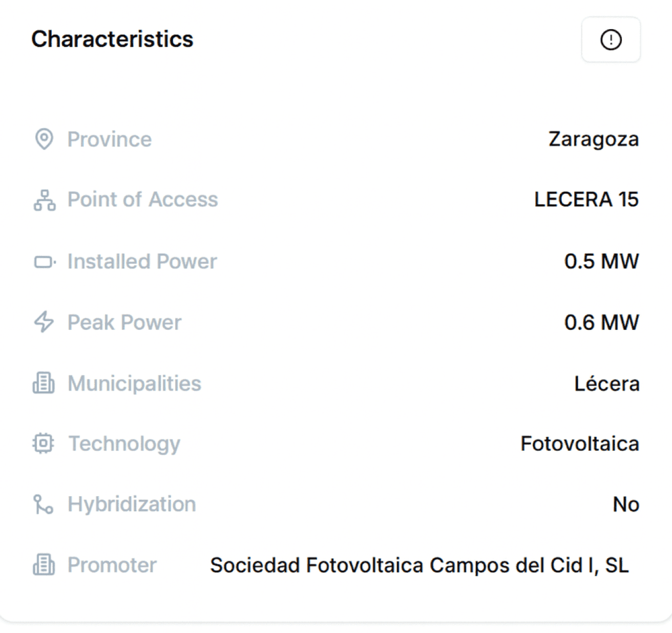Screen dimensions: 672x633
Task: Click the Point of Access network icon
Action: click(x=45, y=200)
